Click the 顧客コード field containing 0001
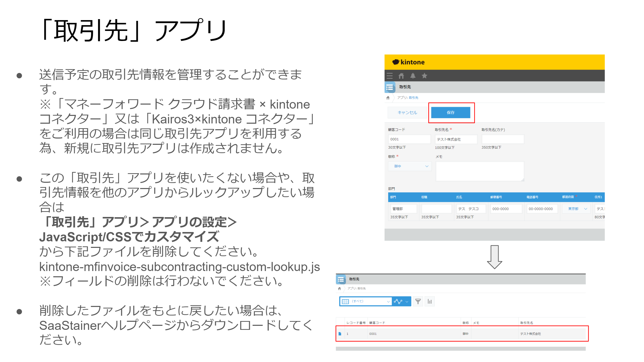 point(409,139)
